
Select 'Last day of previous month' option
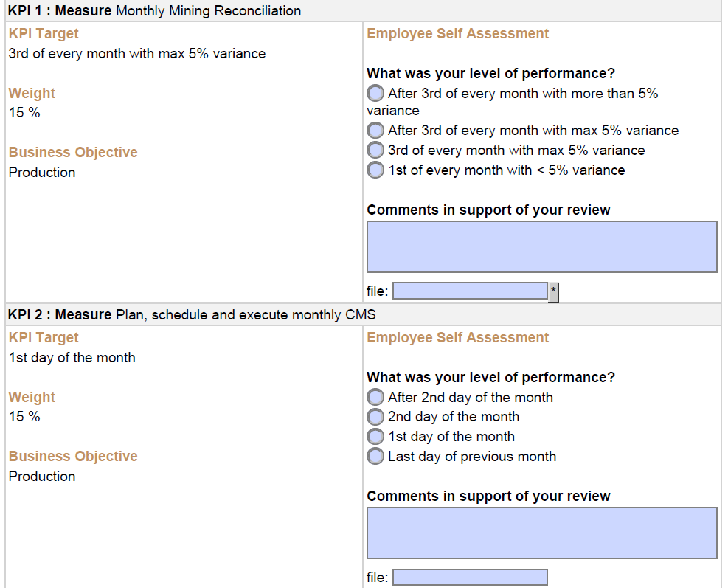coord(375,456)
